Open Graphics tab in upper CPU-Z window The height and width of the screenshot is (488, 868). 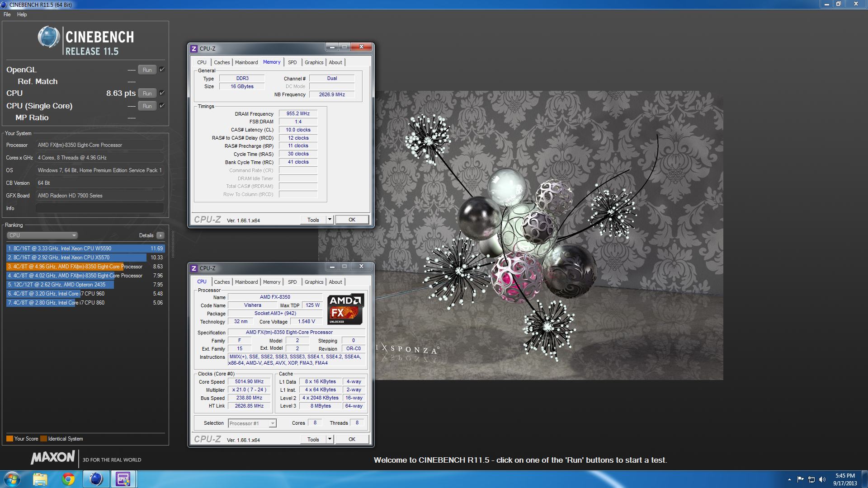point(314,62)
